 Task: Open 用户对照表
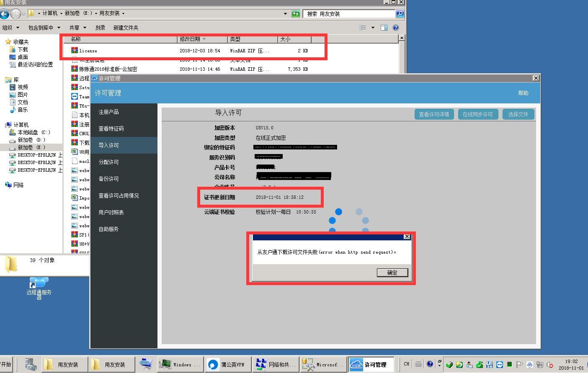click(x=124, y=212)
